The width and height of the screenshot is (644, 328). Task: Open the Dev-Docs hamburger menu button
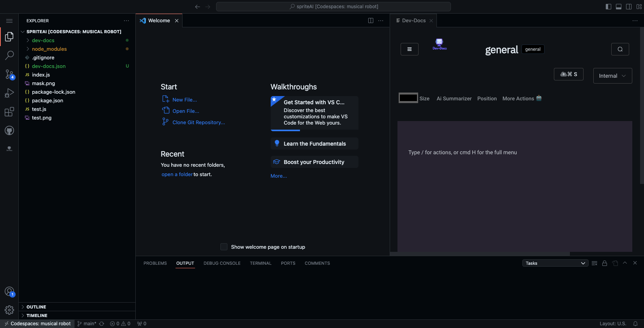click(x=409, y=49)
